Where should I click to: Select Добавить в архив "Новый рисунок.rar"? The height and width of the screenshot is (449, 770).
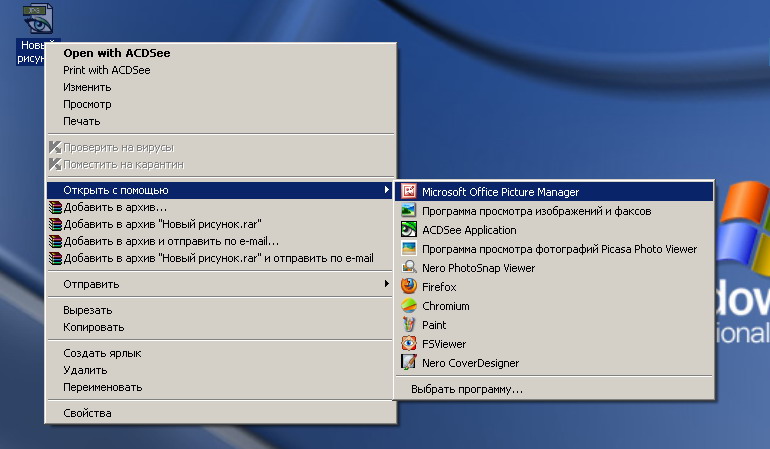coord(220,224)
